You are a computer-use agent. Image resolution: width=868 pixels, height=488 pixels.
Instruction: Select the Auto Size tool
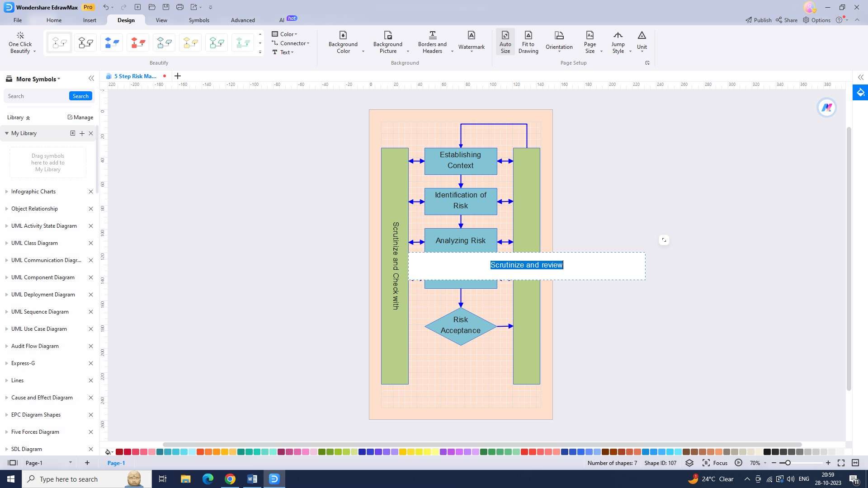click(505, 42)
